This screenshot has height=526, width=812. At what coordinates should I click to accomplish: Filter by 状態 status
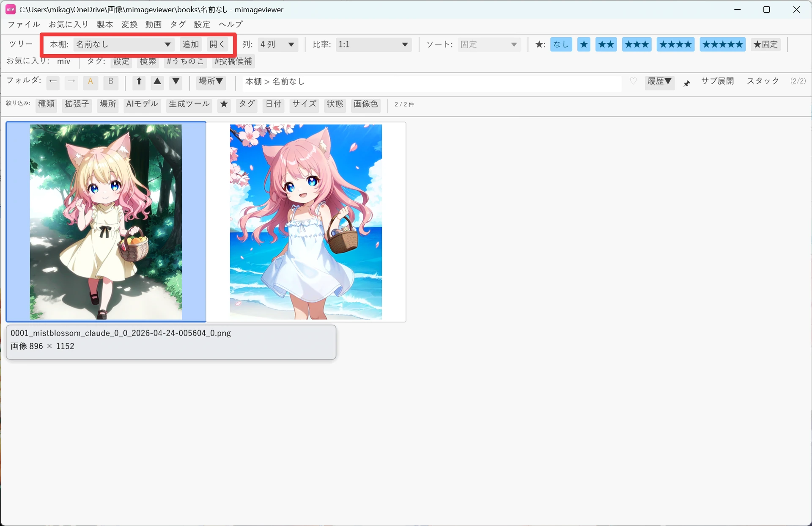(x=335, y=104)
